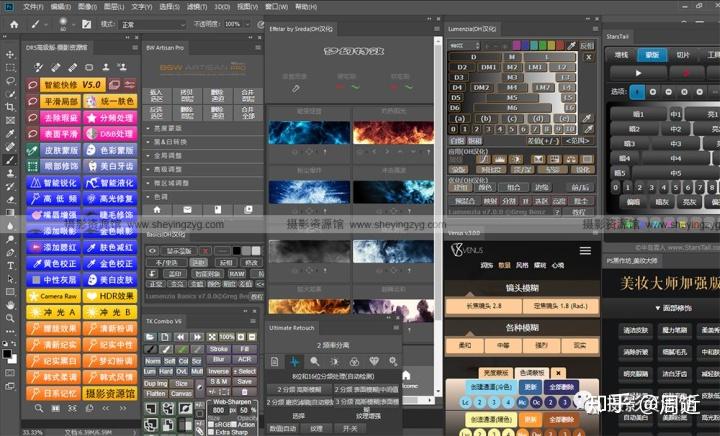Click the 智能快修 V5.0 button
Image resolution: width=720 pixels, height=436 pixels.
(73, 84)
